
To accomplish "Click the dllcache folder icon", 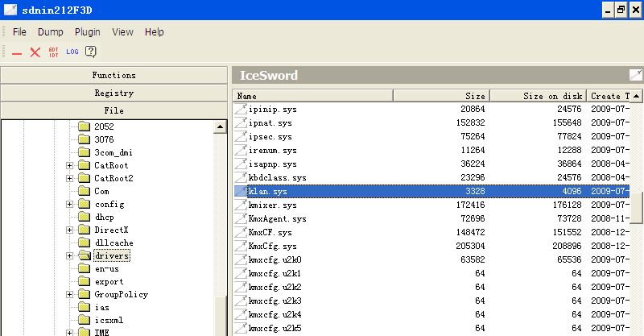I will pos(83,243).
